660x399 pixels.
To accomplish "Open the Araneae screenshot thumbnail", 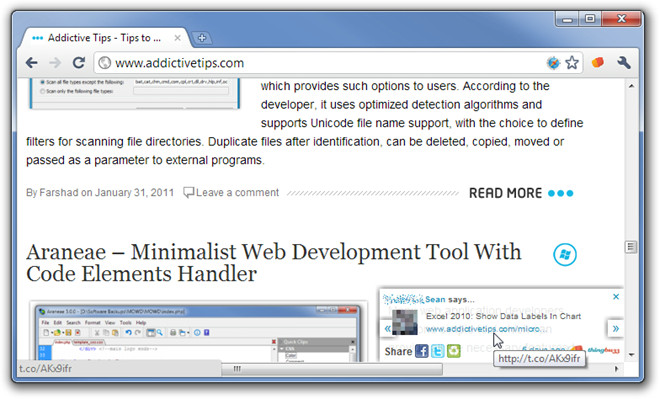I will [198, 332].
